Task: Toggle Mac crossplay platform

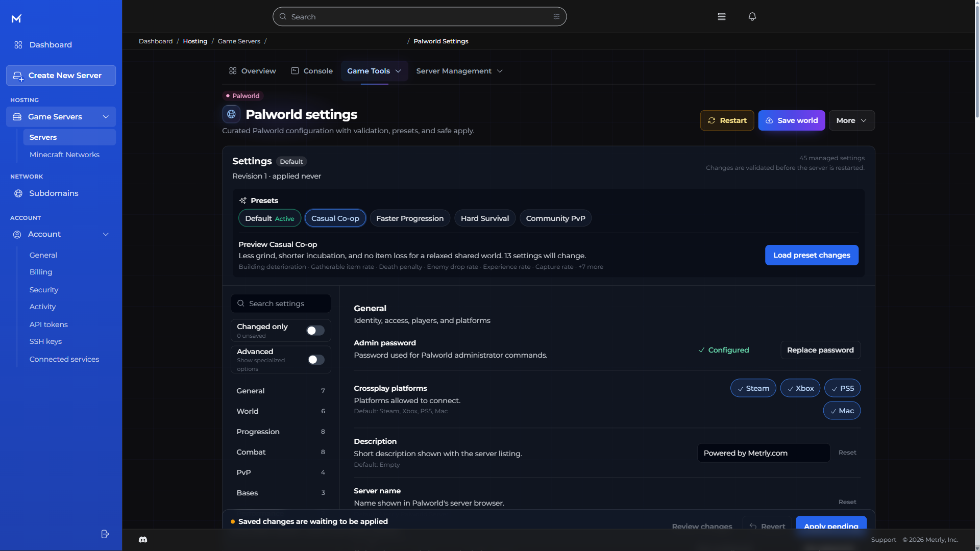Action: click(x=842, y=411)
